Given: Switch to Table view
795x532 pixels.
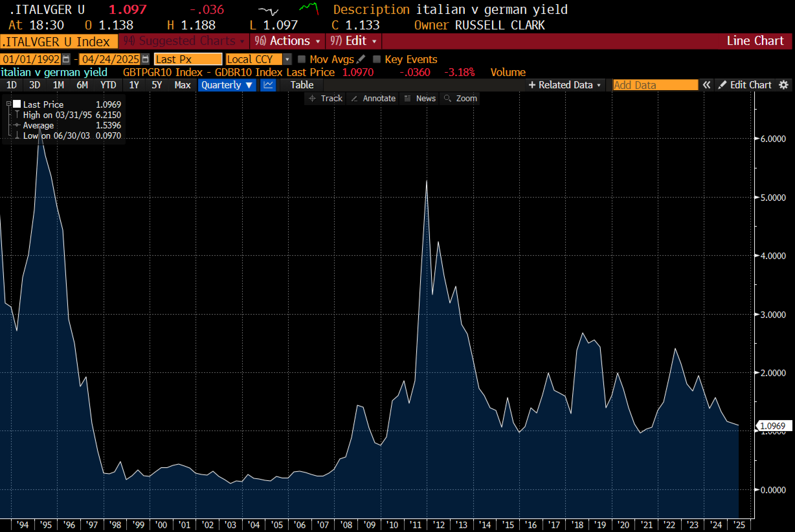Looking at the screenshot, I should (302, 85).
